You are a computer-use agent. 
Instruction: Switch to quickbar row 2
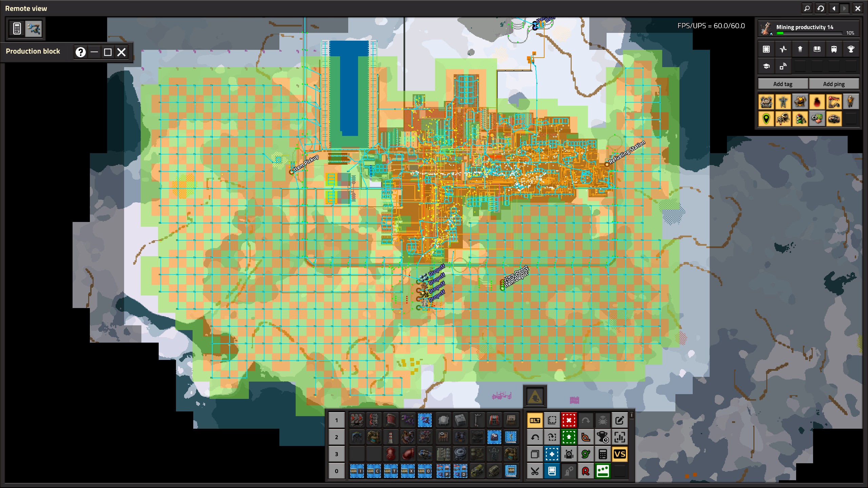(x=336, y=437)
